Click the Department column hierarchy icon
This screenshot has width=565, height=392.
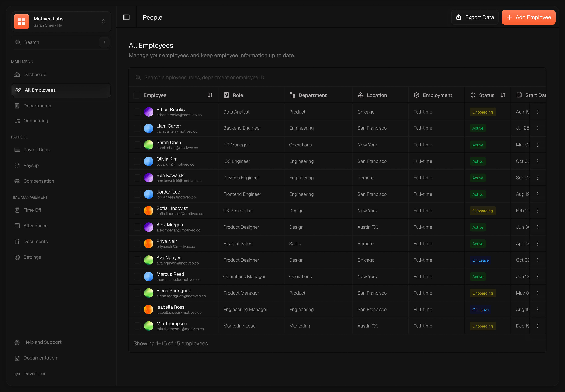coord(293,95)
